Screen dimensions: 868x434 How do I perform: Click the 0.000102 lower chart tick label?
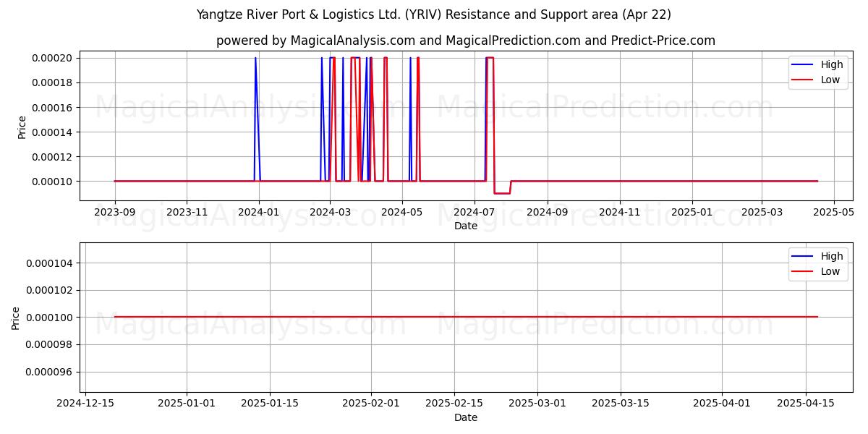pos(50,290)
